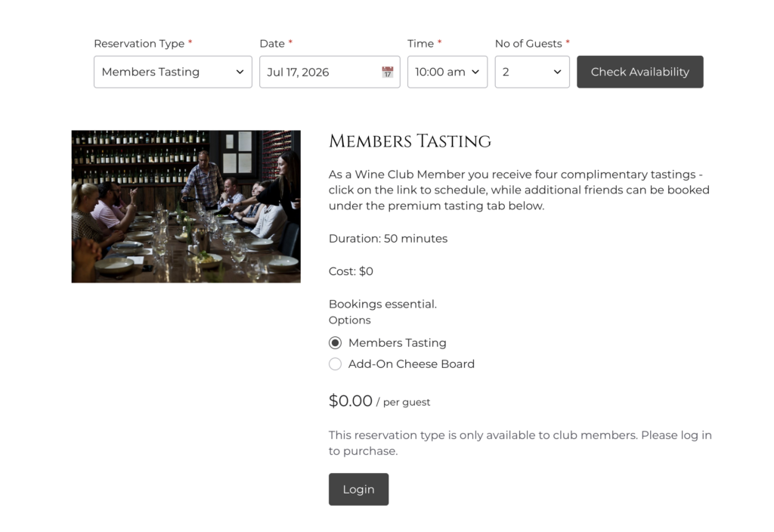
Task: Select the Members Tasting radio option
Action: click(335, 343)
